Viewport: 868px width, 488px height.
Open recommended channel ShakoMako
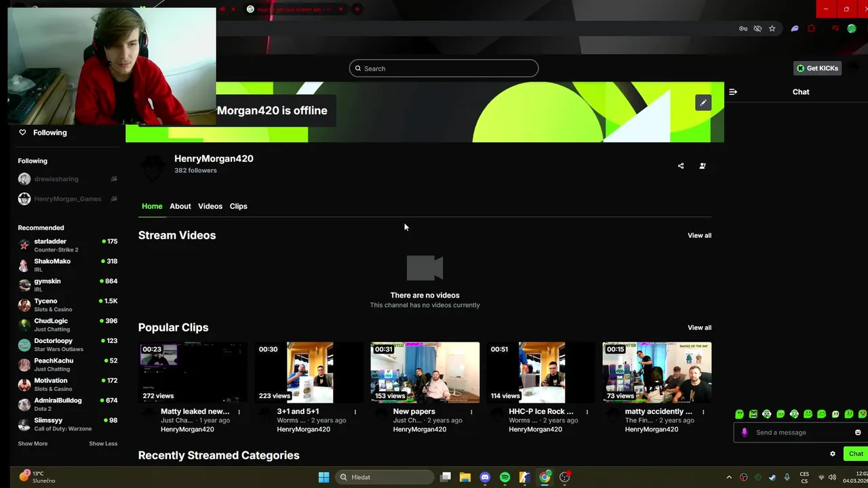tap(67, 265)
